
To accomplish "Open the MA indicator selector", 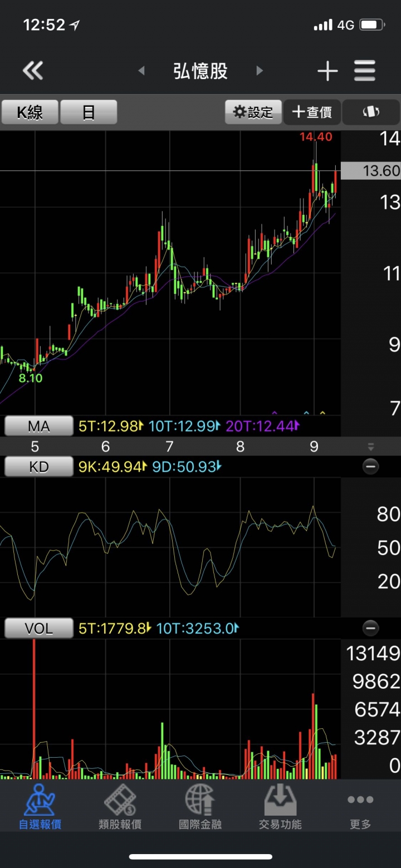I will pyautogui.click(x=39, y=426).
